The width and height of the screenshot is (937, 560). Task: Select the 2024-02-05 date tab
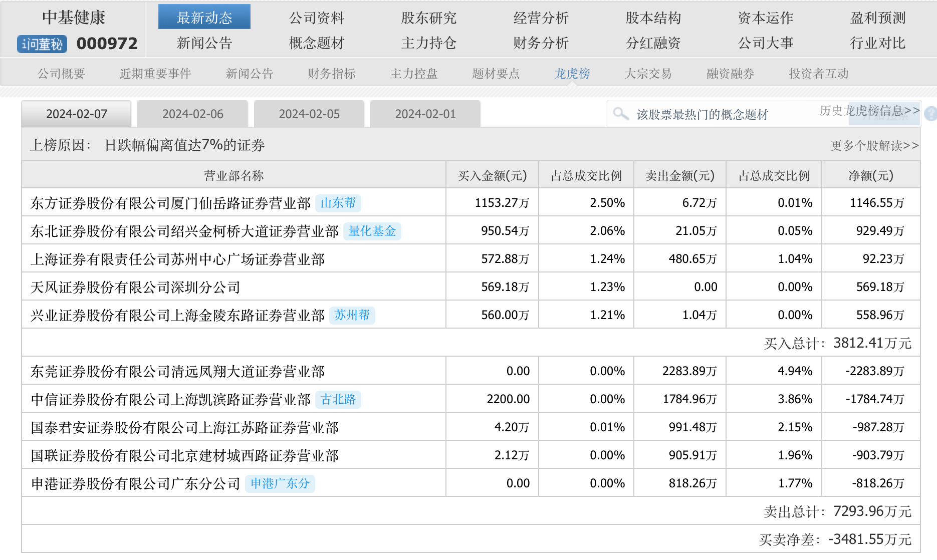point(309,114)
